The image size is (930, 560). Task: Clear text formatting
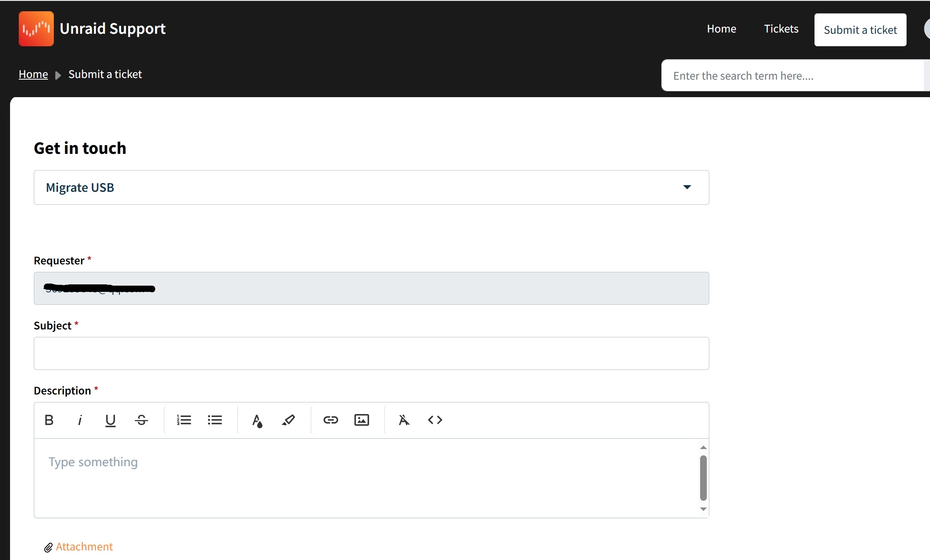tap(404, 420)
